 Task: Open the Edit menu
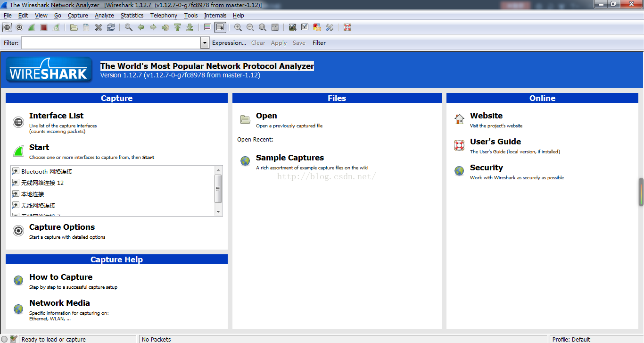point(23,16)
